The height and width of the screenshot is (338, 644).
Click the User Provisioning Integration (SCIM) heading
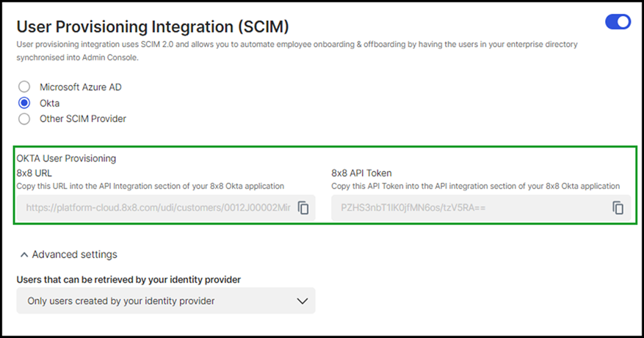coord(153,26)
